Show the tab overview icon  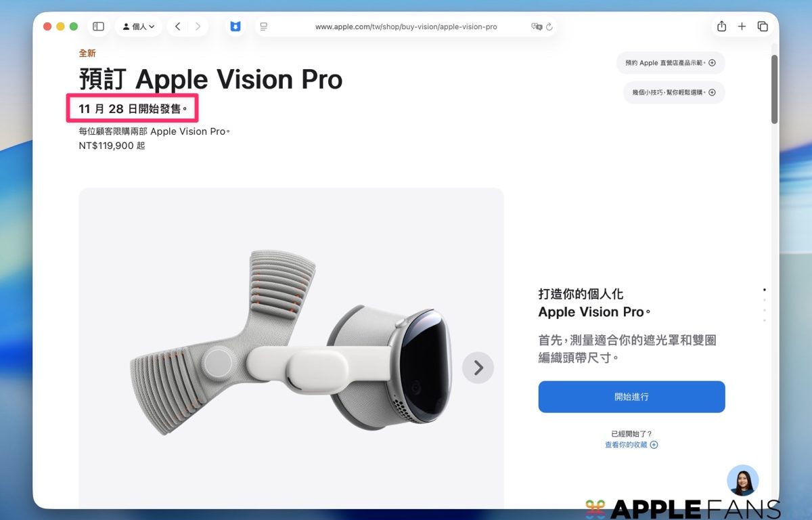pos(763,26)
